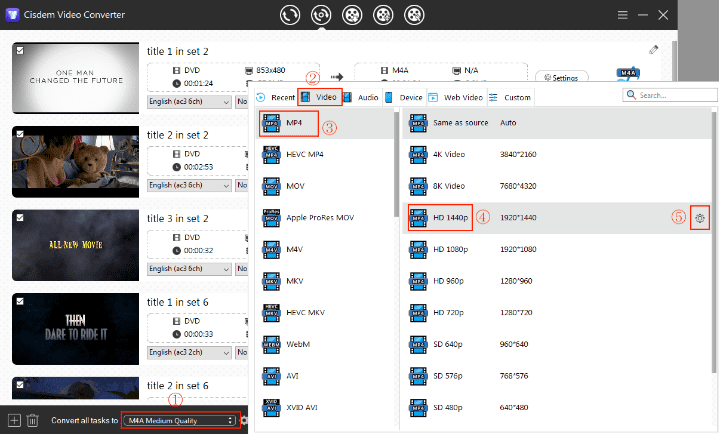Open subtitle dropdown for title 2 in set 2
This screenshot has height=434, width=719.
coord(242,185)
